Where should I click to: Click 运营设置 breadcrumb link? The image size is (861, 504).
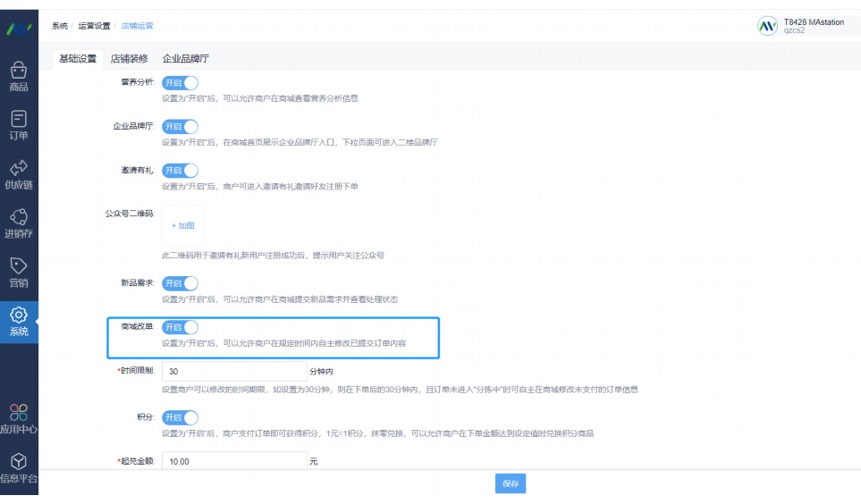[94, 26]
